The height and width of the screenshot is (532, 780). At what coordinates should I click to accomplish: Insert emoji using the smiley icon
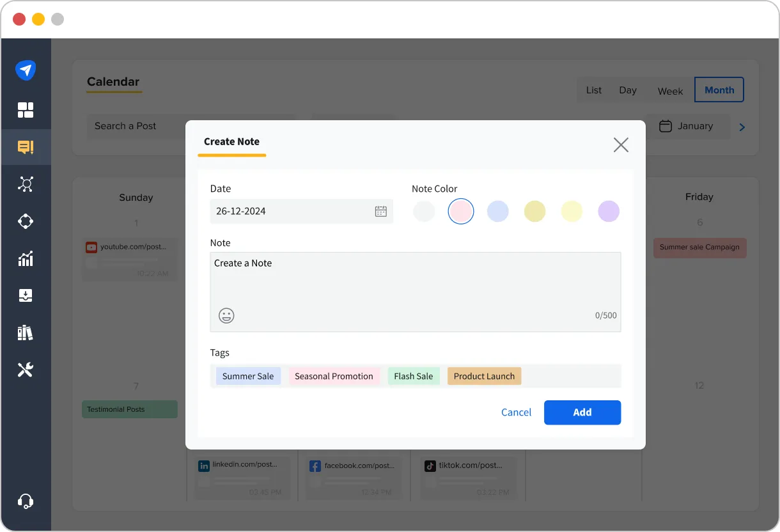pyautogui.click(x=226, y=315)
